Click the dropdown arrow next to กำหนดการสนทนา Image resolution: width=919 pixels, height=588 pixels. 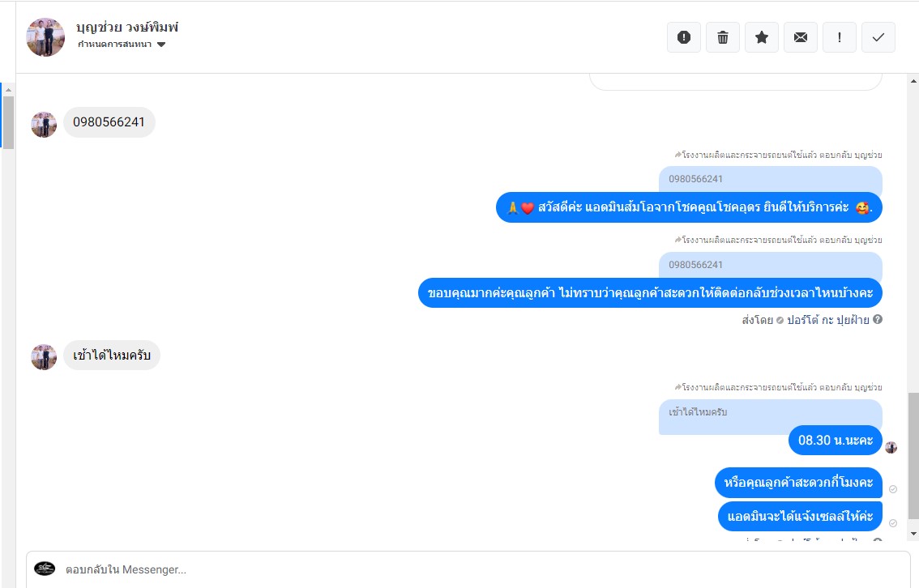click(x=161, y=45)
